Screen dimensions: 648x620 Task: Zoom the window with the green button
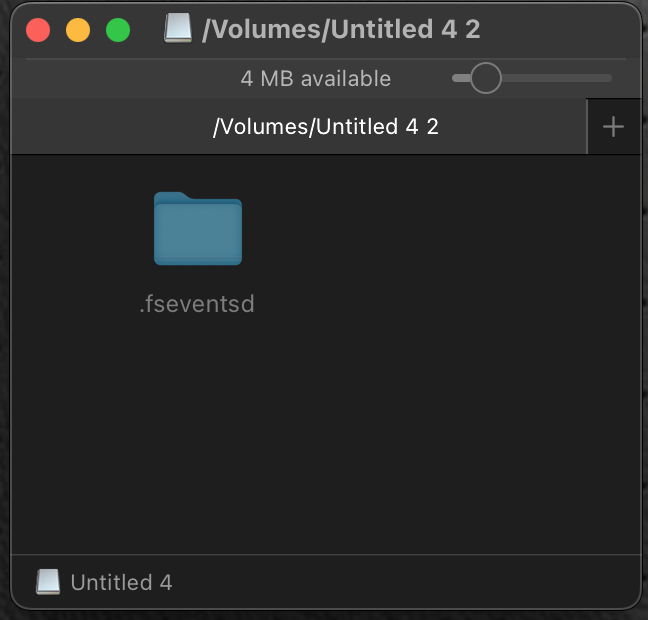[118, 30]
